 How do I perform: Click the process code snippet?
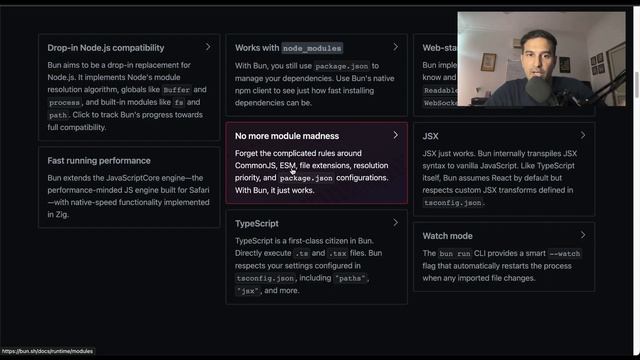[x=64, y=102]
